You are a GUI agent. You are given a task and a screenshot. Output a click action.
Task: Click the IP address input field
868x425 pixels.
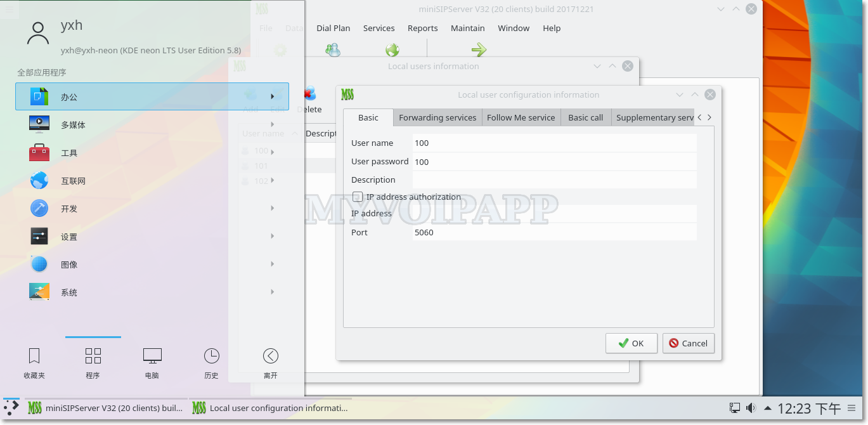coord(554,214)
